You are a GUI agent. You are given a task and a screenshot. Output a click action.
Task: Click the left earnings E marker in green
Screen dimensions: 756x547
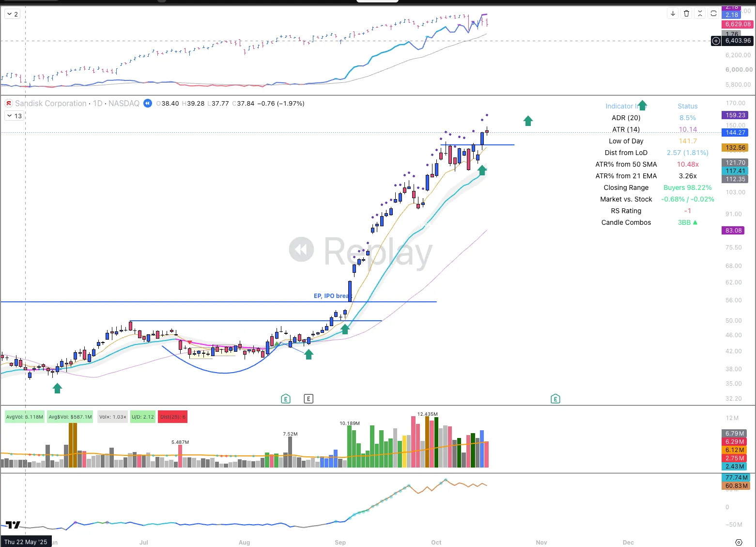[286, 399]
